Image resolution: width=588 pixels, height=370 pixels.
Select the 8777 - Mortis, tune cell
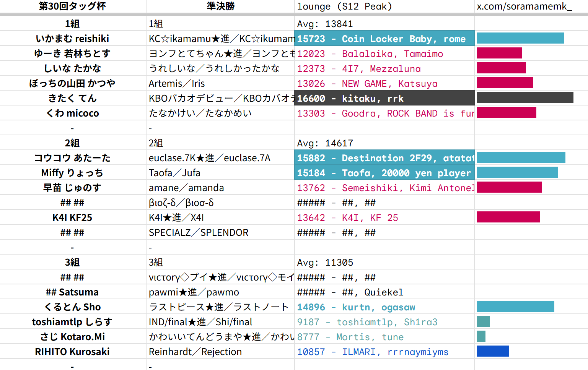(384, 337)
